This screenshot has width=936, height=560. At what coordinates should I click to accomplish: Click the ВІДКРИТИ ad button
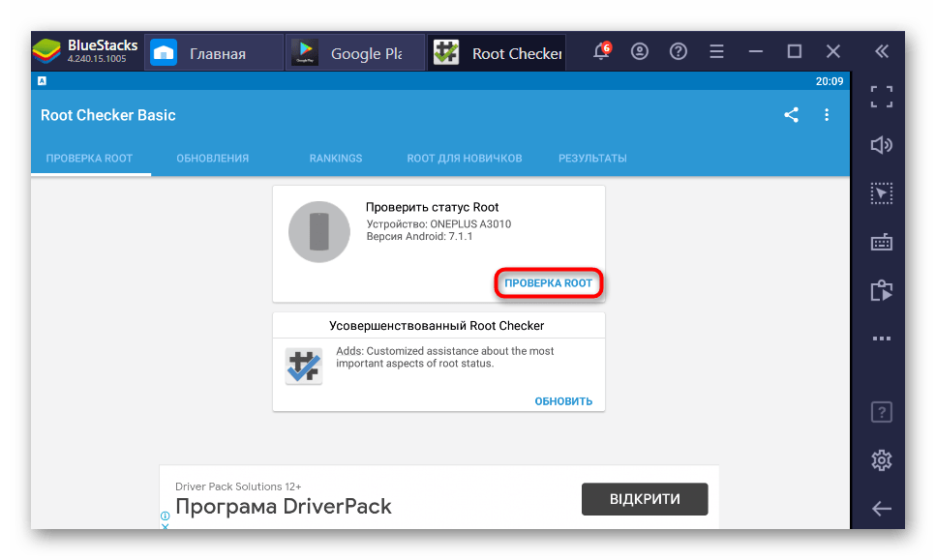pyautogui.click(x=645, y=499)
